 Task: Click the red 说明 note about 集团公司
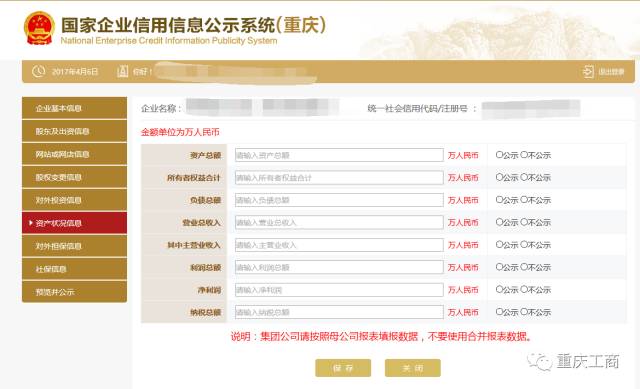(x=382, y=337)
